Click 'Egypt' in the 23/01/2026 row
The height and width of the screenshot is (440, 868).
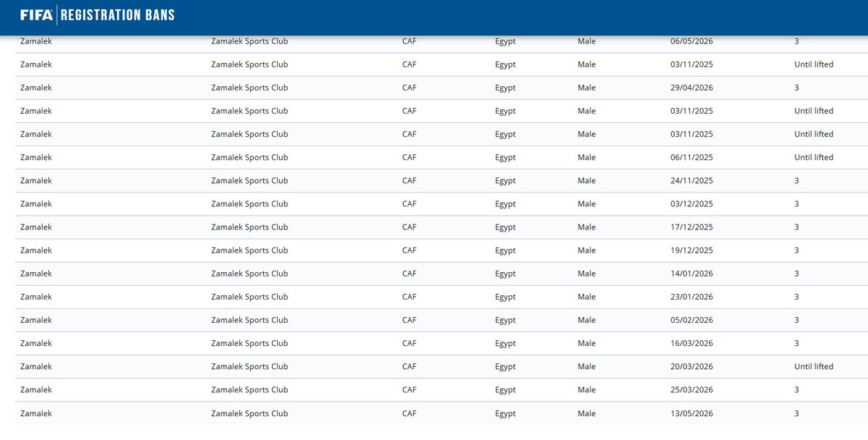coord(506,296)
